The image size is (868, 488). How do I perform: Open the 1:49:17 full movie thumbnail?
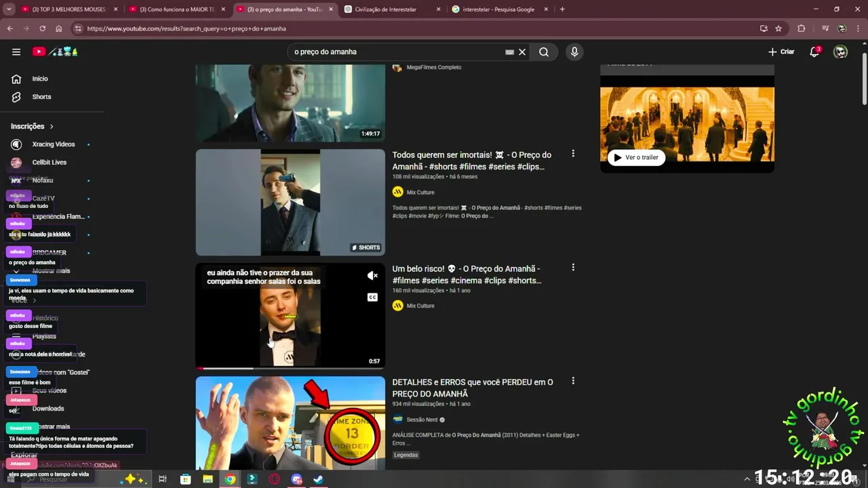(290, 103)
